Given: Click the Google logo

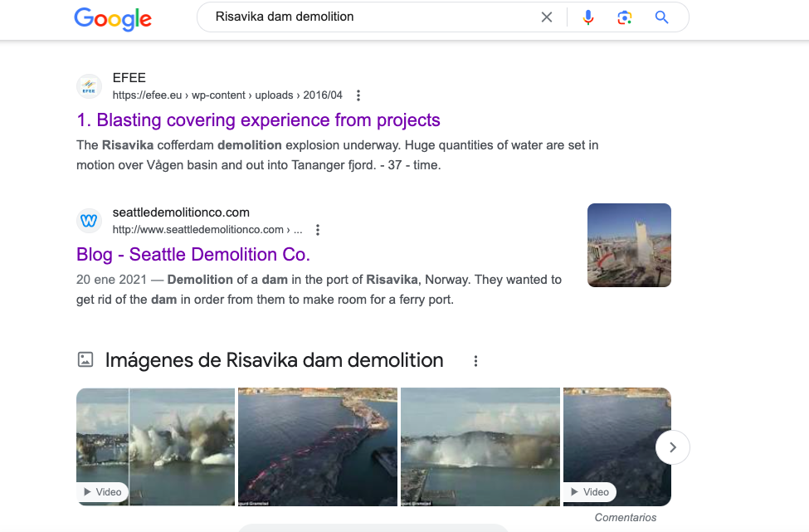Looking at the screenshot, I should pyautogui.click(x=113, y=18).
